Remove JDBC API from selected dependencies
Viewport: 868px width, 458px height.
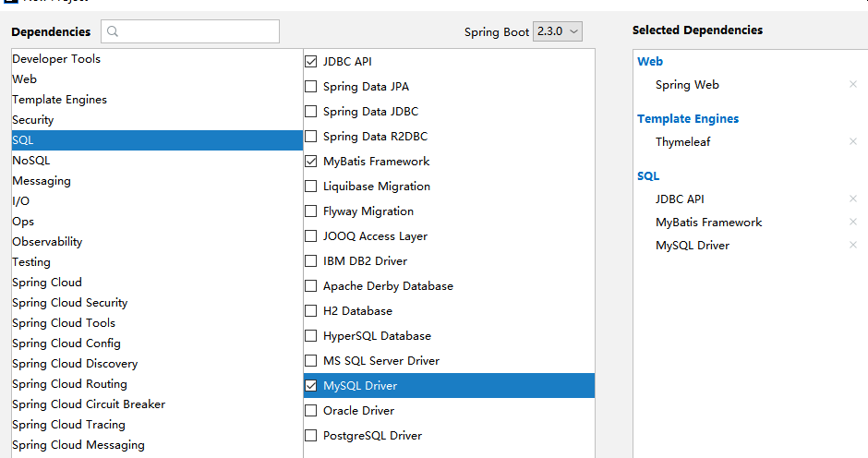coord(852,199)
